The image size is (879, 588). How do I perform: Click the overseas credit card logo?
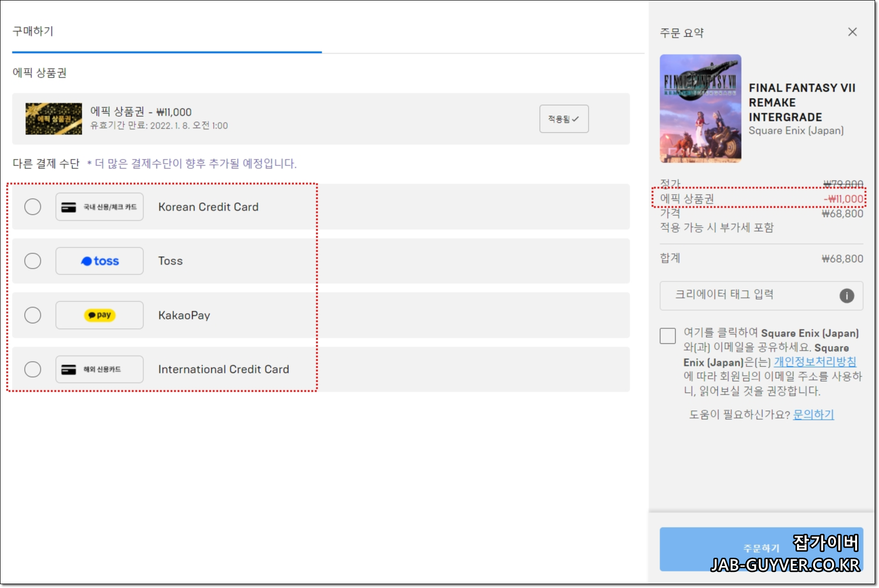coord(100,369)
